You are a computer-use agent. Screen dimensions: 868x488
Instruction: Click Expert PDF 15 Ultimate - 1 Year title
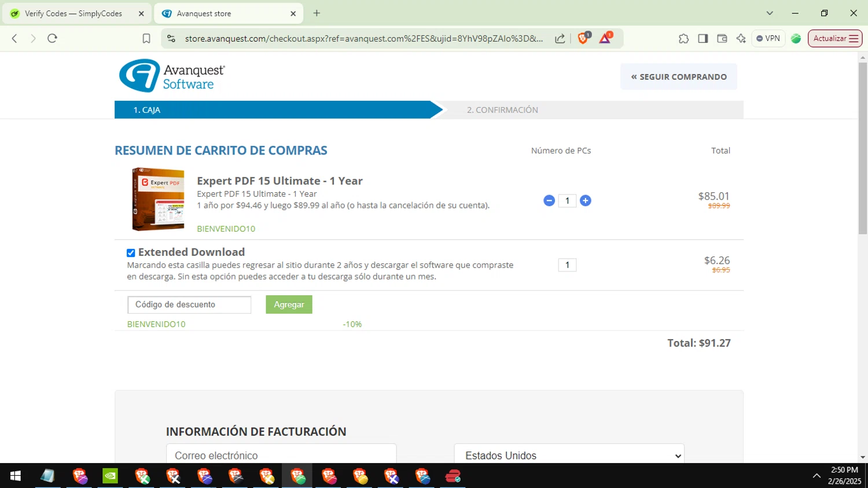(280, 181)
